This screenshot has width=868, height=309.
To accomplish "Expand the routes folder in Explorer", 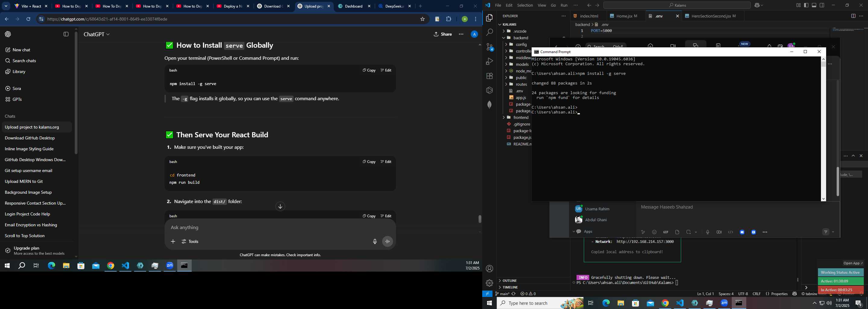I will point(506,84).
